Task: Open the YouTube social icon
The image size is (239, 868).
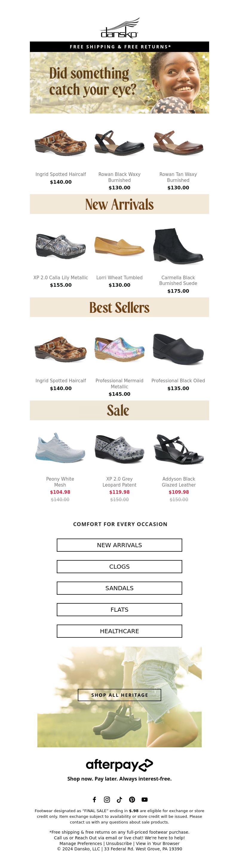Action: pyautogui.click(x=145, y=800)
